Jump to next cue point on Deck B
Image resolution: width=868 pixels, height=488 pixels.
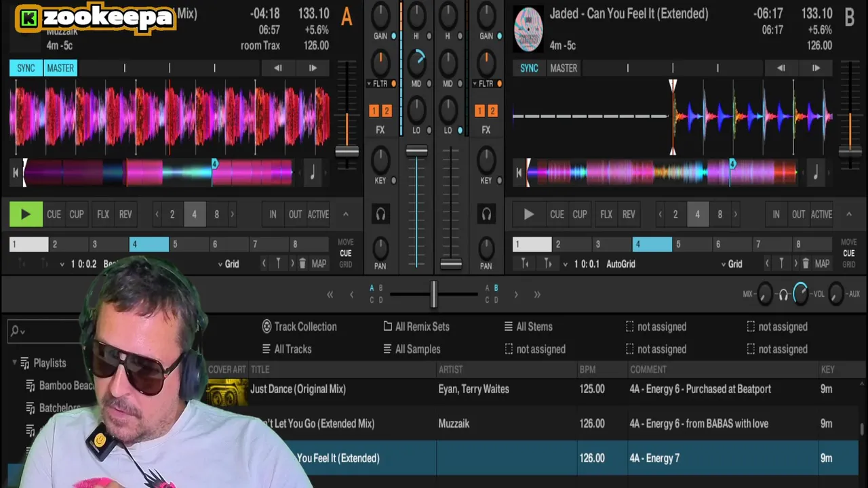547,264
